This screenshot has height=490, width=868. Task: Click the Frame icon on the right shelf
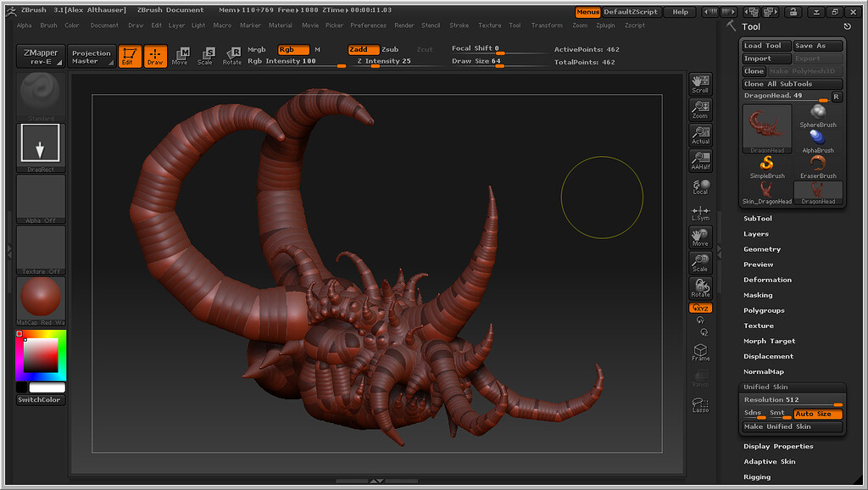tap(700, 350)
